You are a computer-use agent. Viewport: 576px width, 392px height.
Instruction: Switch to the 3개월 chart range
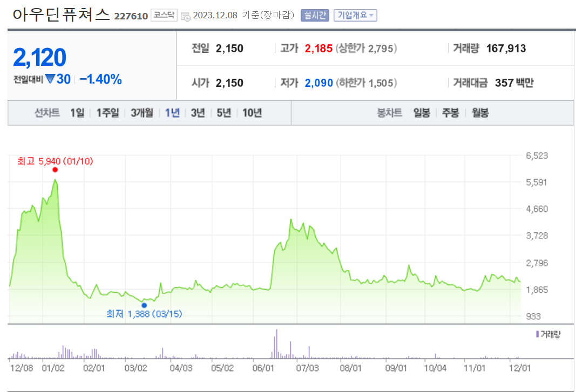[142, 113]
